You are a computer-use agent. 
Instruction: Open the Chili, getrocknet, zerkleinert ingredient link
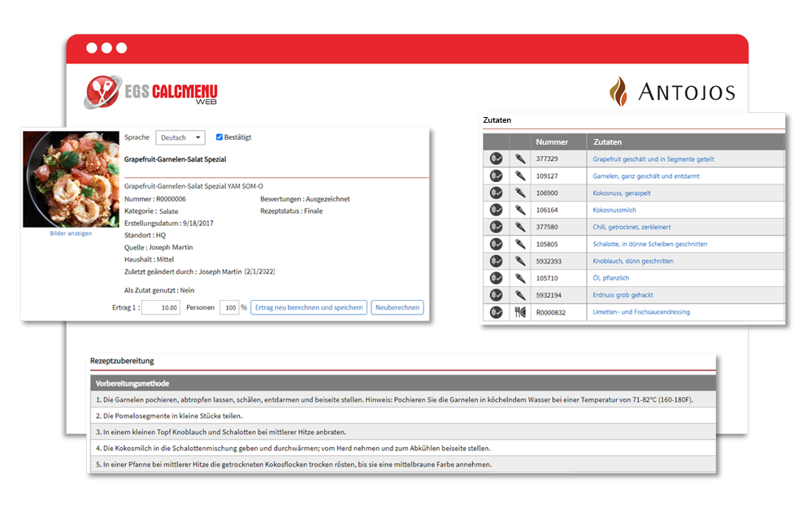click(632, 227)
